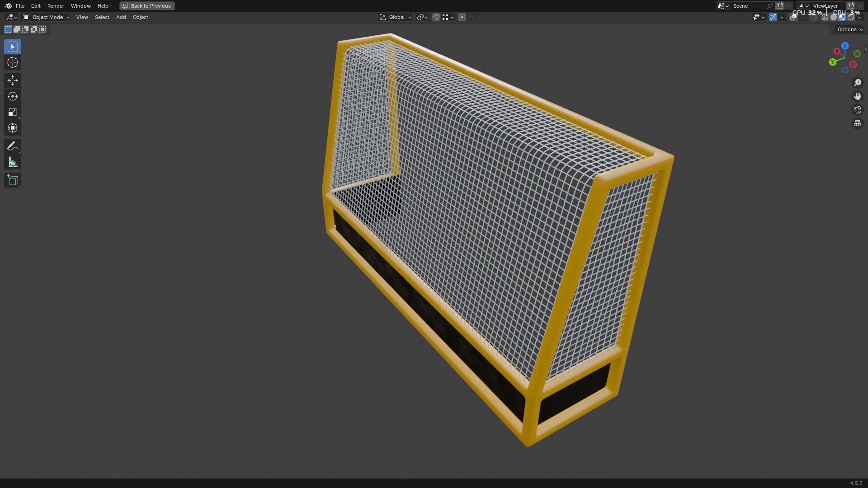Open selectability and visibility dropdown

[x=759, y=17]
